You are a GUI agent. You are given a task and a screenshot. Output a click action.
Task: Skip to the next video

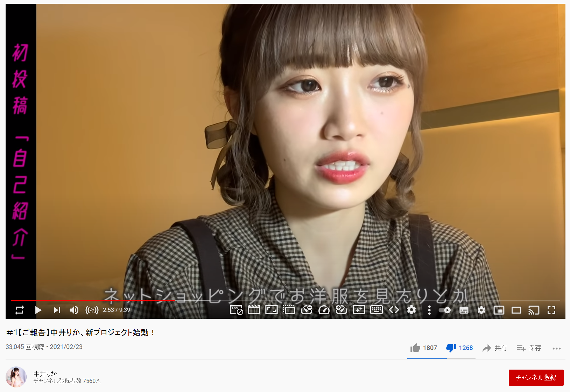57,310
